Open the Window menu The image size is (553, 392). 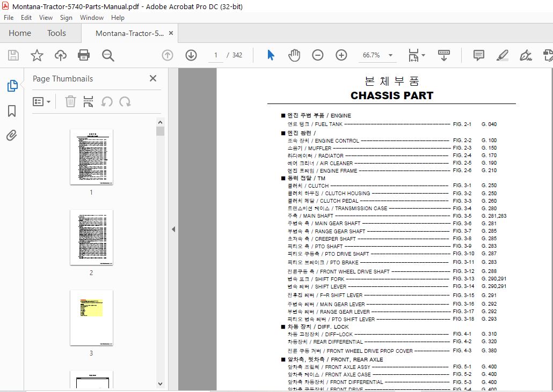tap(92, 18)
